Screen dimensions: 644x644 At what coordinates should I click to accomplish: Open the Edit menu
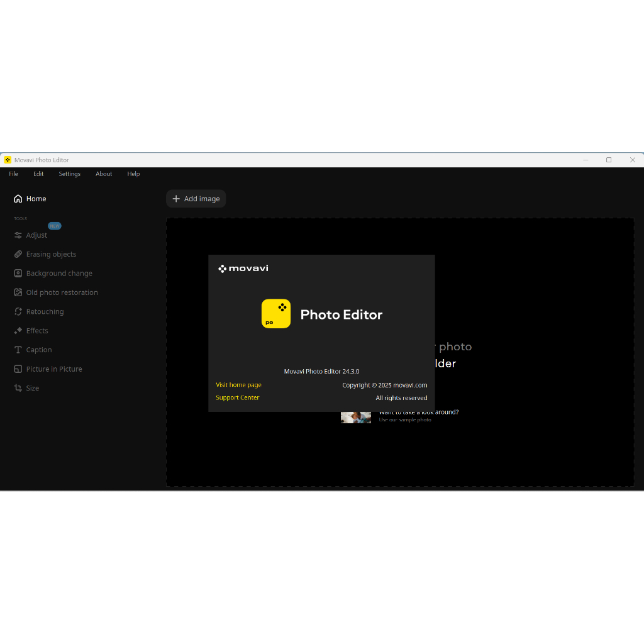(38, 174)
